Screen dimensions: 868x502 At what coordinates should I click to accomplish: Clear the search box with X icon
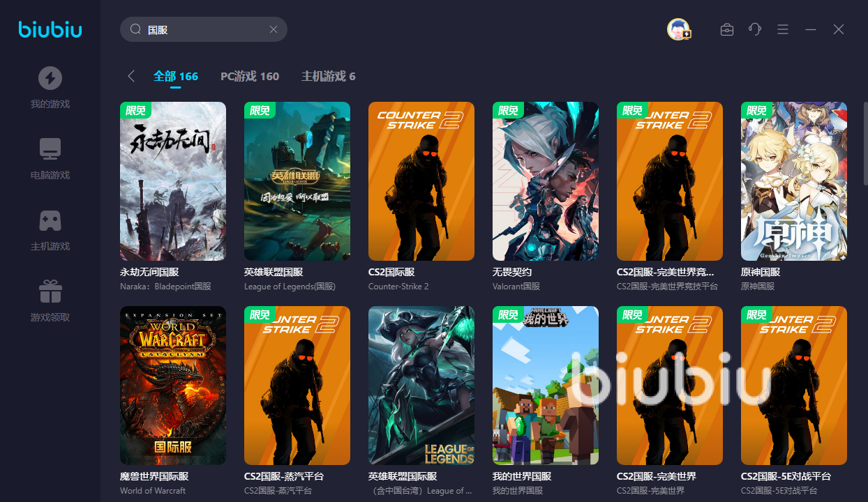pyautogui.click(x=274, y=29)
